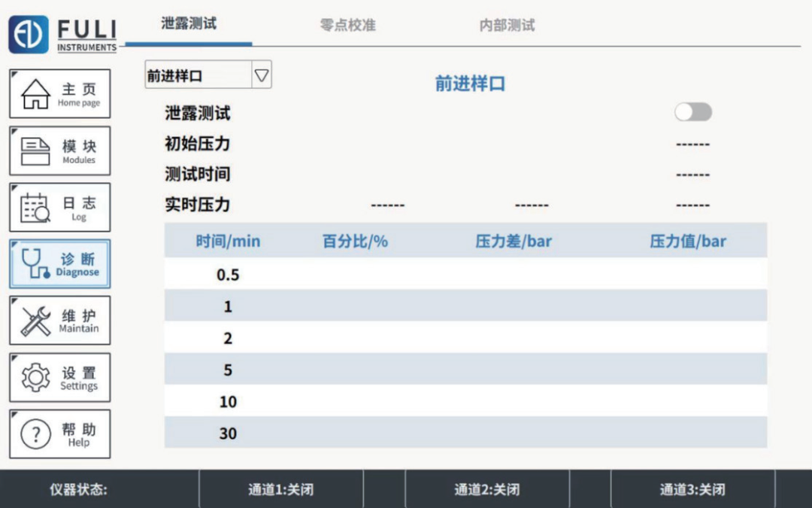Click the 初始压力 label
This screenshot has width=812, height=508.
click(x=197, y=144)
